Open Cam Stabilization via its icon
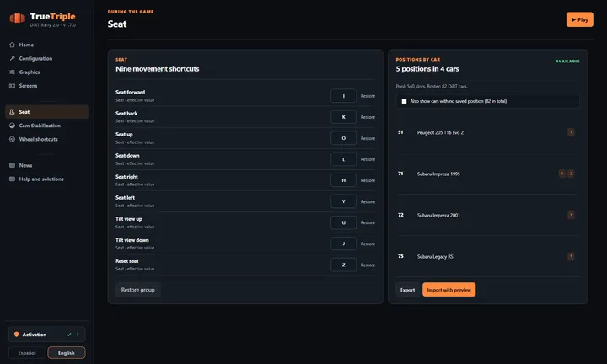 coord(12,126)
